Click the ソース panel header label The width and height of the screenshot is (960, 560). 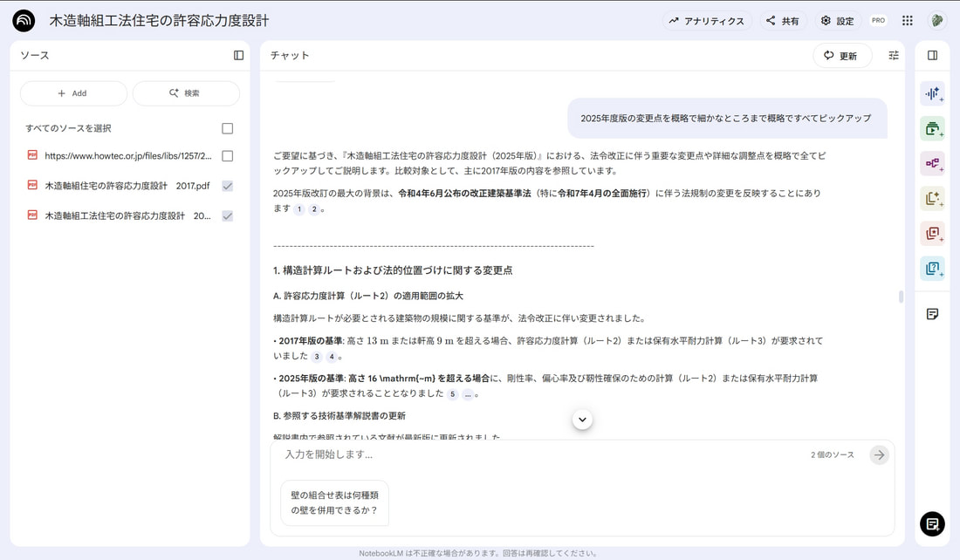click(35, 55)
